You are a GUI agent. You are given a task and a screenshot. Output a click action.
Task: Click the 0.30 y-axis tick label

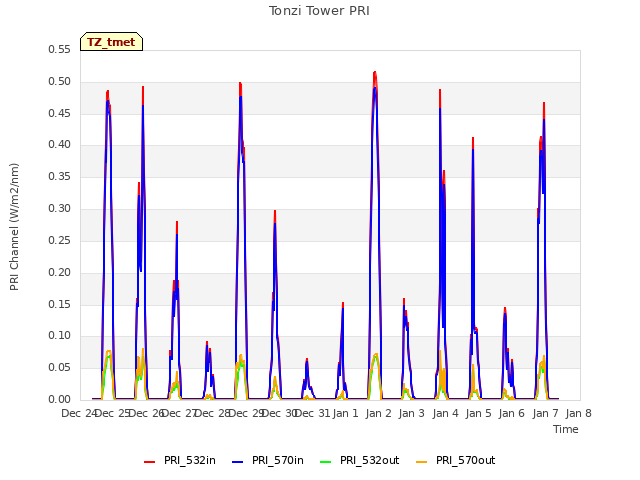pos(59,208)
